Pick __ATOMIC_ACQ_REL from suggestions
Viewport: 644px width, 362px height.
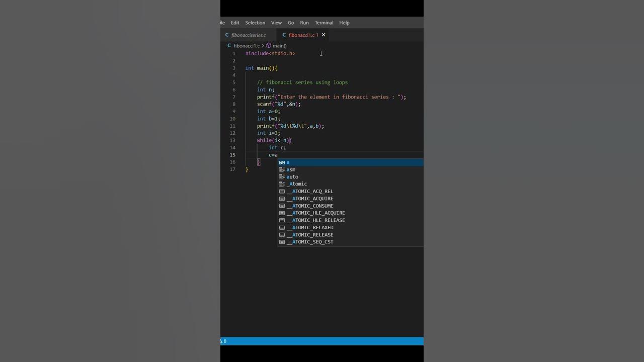[x=351, y=191]
